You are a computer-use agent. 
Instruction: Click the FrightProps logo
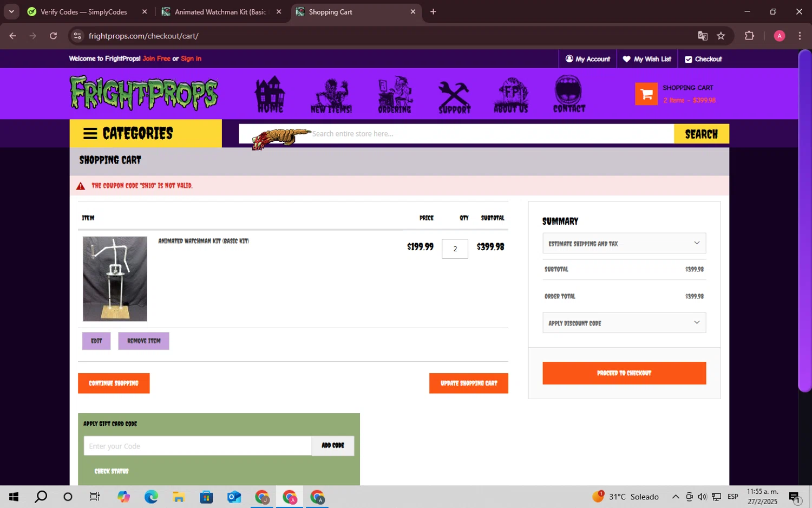coord(144,93)
